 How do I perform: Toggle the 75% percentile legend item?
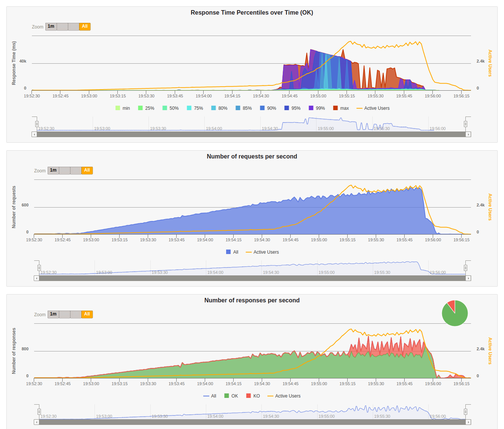coord(195,108)
